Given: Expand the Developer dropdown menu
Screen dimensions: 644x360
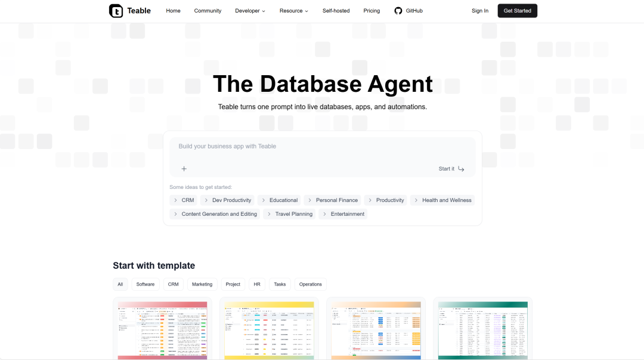Looking at the screenshot, I should pos(250,11).
